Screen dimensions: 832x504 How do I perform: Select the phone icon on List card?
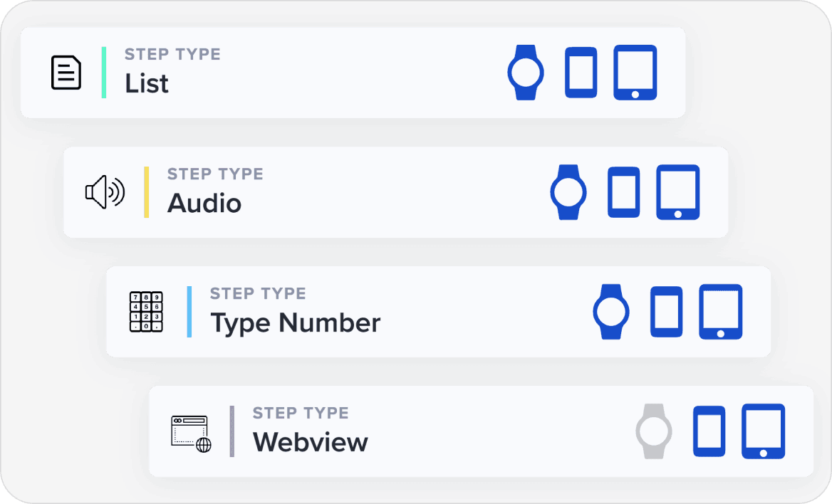click(581, 73)
